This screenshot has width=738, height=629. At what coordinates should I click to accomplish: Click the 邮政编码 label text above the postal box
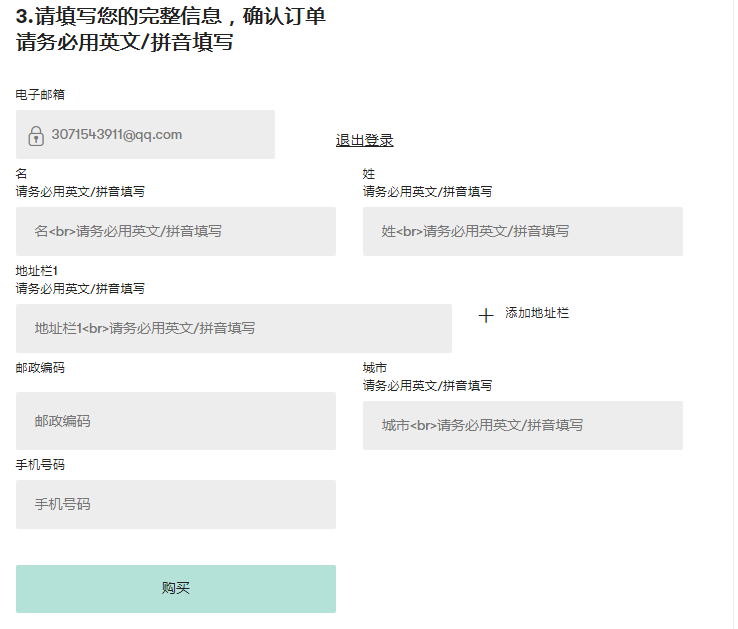point(41,368)
